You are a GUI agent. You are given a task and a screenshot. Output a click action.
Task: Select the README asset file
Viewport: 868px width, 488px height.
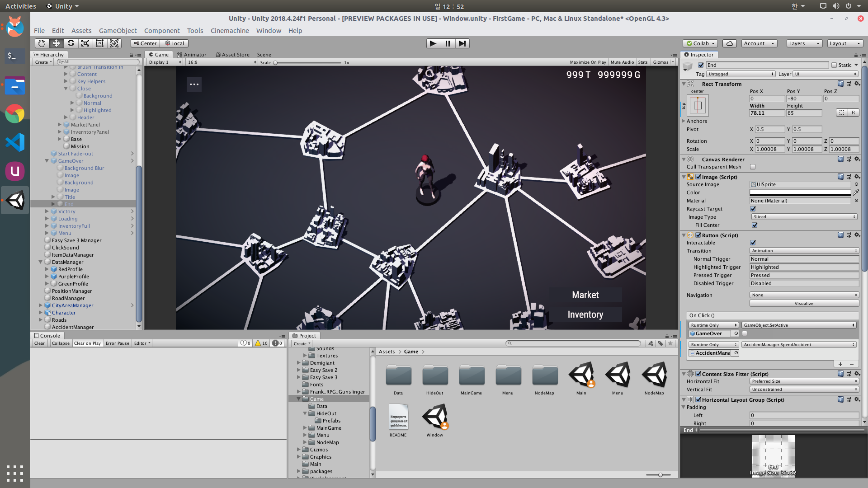[x=398, y=421]
